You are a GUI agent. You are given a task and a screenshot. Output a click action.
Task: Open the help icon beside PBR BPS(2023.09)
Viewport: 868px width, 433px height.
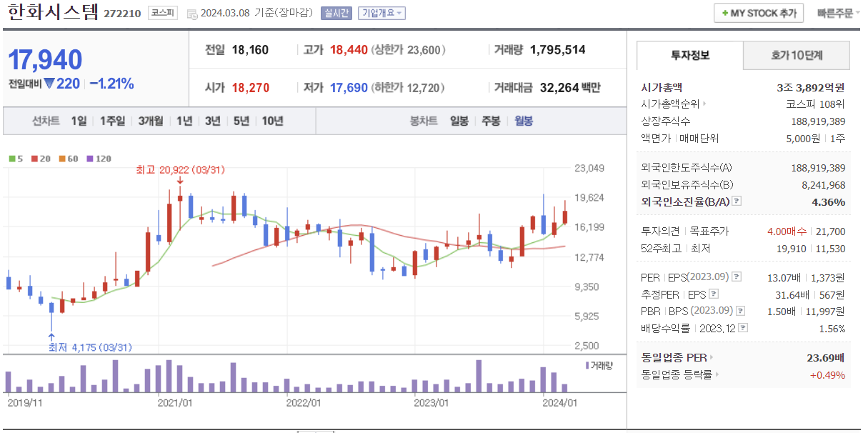[741, 311]
